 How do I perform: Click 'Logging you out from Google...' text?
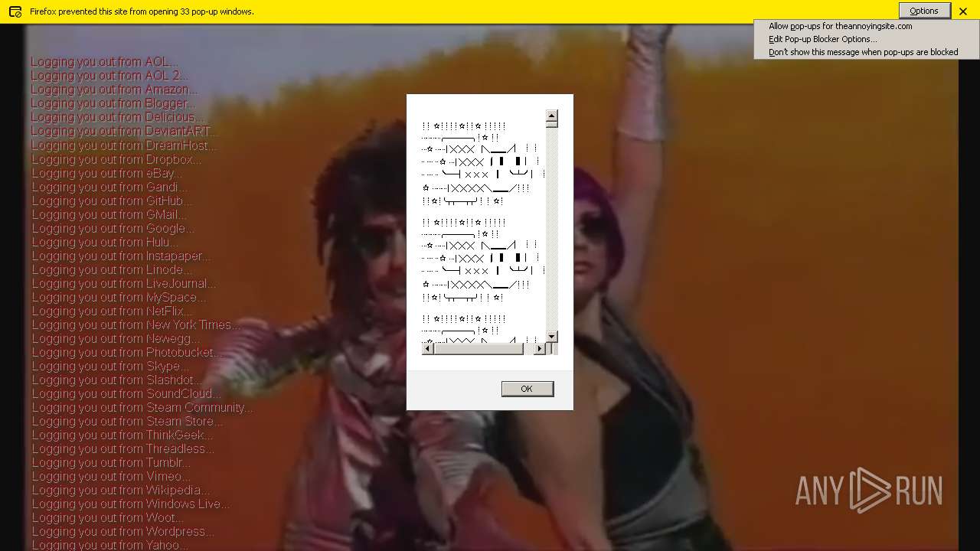(113, 228)
